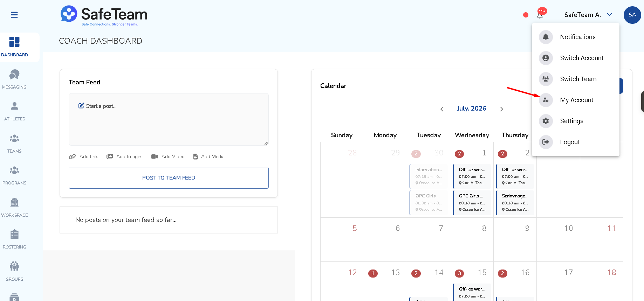Click the SA profile avatar

click(632, 15)
